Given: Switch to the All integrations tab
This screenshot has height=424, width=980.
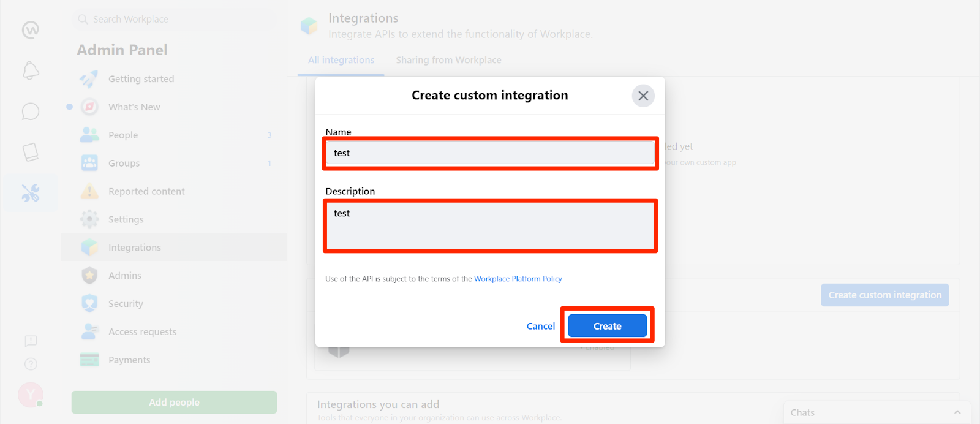Looking at the screenshot, I should (x=341, y=60).
